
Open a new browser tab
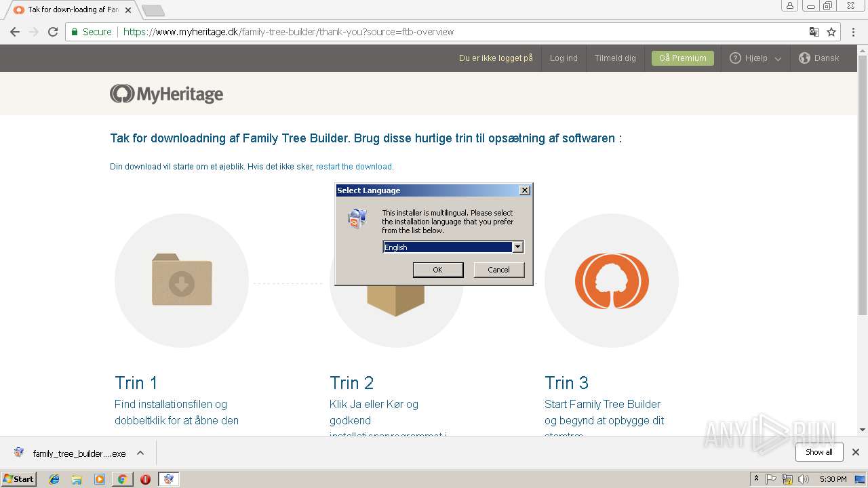[x=153, y=11]
